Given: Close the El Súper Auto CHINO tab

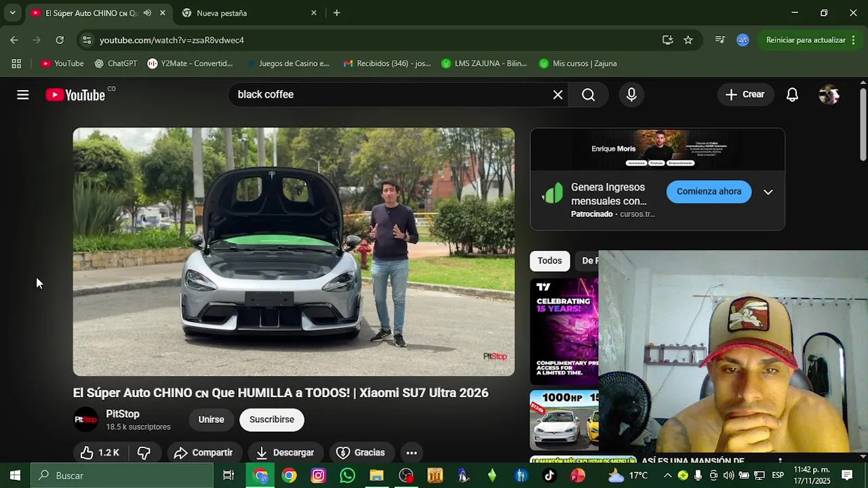Looking at the screenshot, I should click(x=163, y=13).
